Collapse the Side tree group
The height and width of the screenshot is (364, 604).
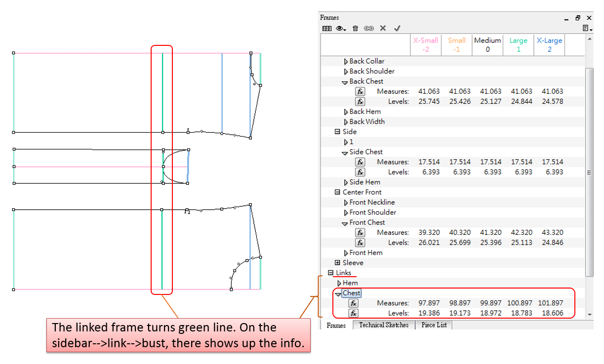[338, 132]
